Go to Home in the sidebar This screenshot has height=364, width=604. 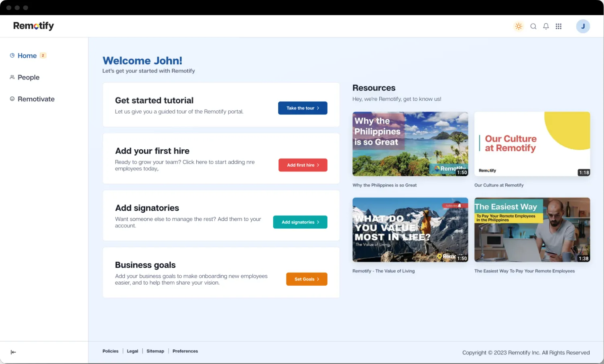(27, 56)
